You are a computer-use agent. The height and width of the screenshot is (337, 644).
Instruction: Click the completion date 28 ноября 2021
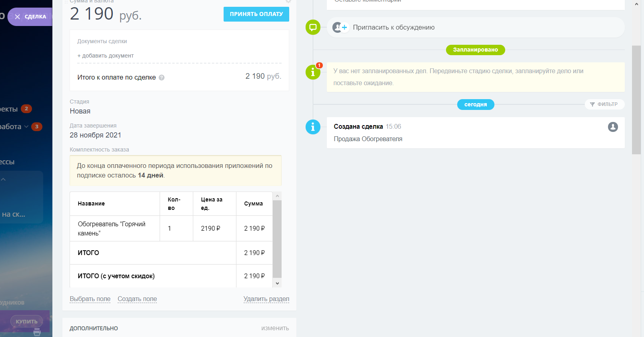click(x=96, y=135)
